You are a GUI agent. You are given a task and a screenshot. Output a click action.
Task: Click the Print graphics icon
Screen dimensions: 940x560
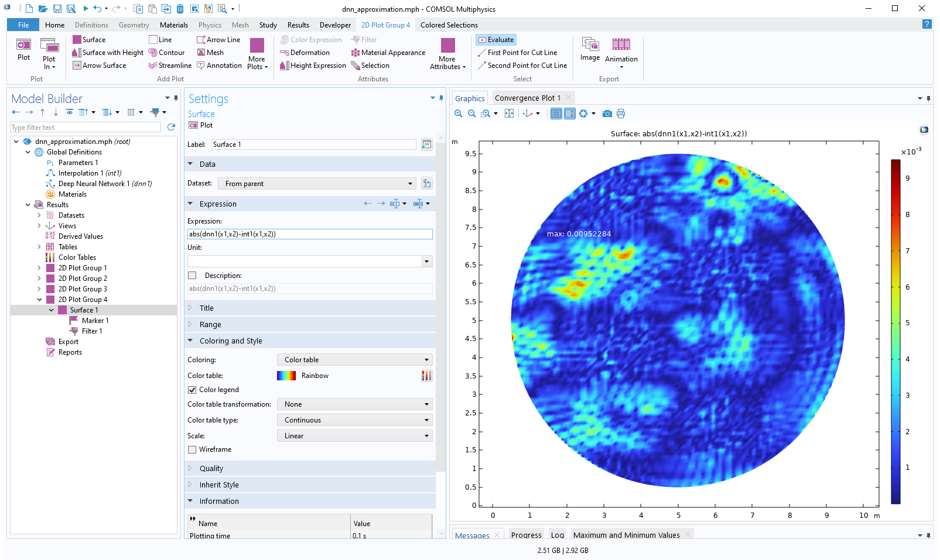click(x=621, y=114)
